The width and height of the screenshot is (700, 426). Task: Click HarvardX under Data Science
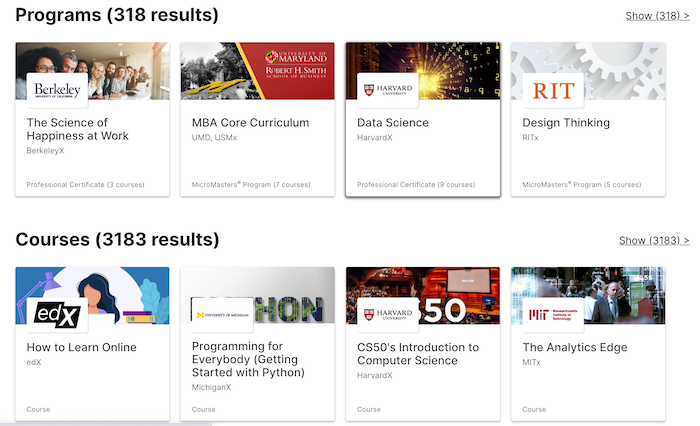[375, 138]
